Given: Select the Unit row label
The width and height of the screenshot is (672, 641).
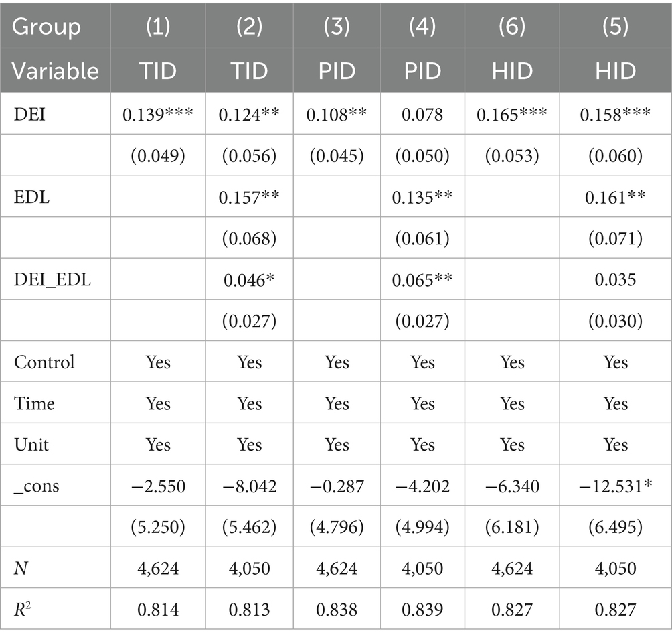Looking at the screenshot, I should (x=31, y=445).
